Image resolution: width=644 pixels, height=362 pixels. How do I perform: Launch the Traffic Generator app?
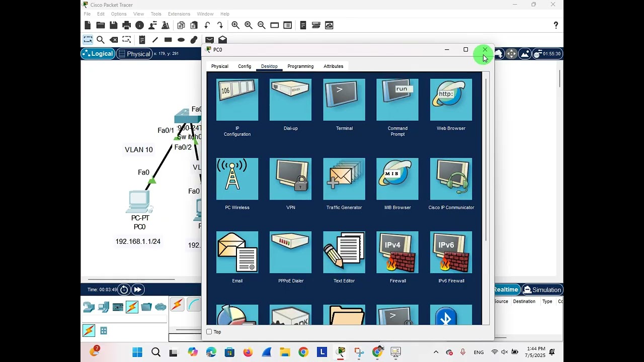click(344, 179)
